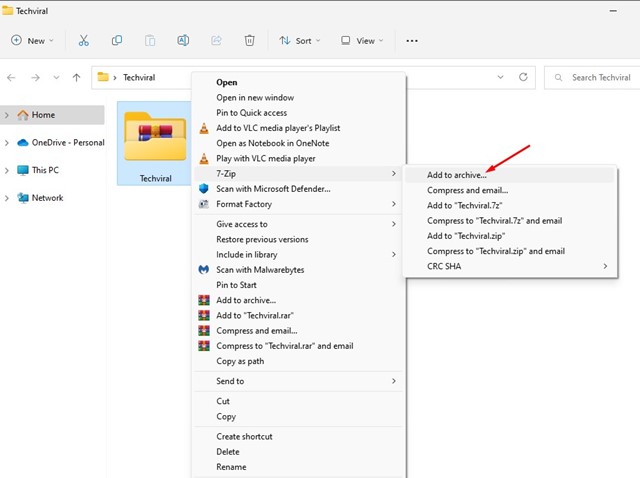Screen dimensions: 640x478
Task: Select 7-Zip Add to archive... option
Action: pyautogui.click(x=457, y=174)
